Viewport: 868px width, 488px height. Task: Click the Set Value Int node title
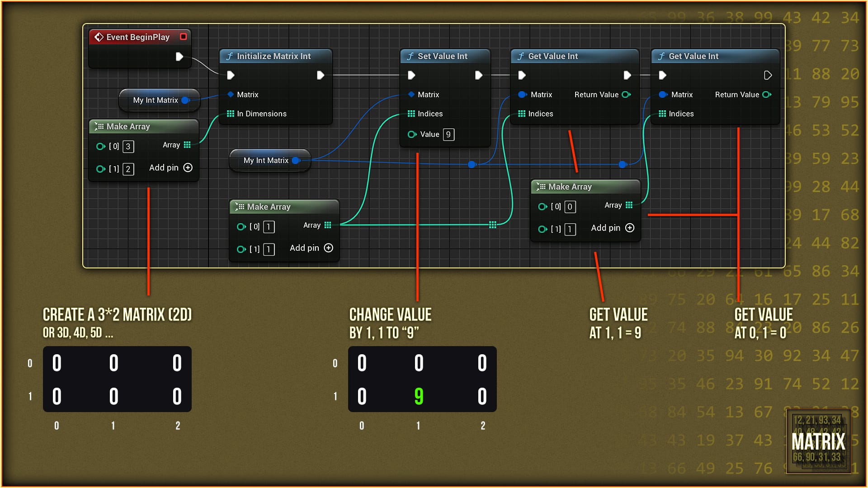[442, 56]
